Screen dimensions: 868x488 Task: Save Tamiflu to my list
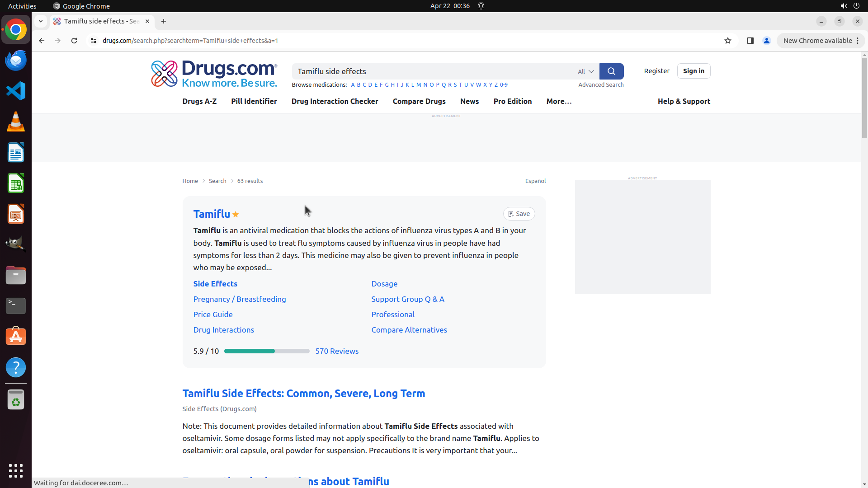click(519, 214)
